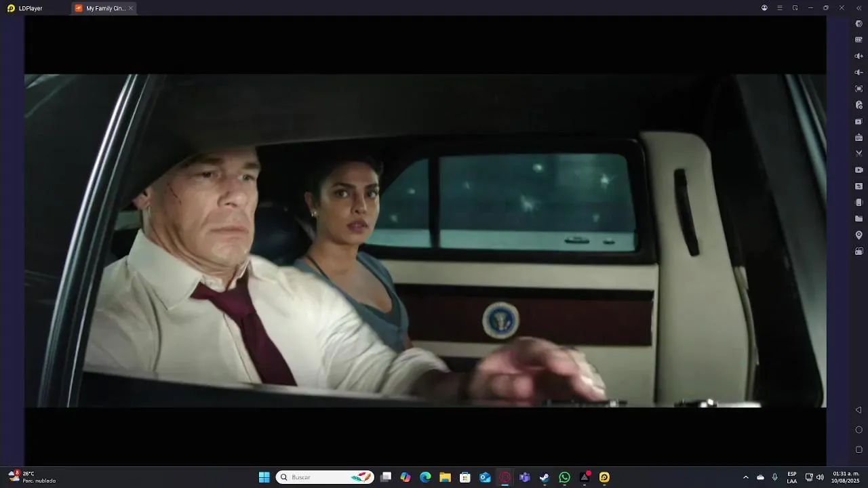Open Microsoft Edge from taskbar
The width and height of the screenshot is (868, 488).
(425, 477)
